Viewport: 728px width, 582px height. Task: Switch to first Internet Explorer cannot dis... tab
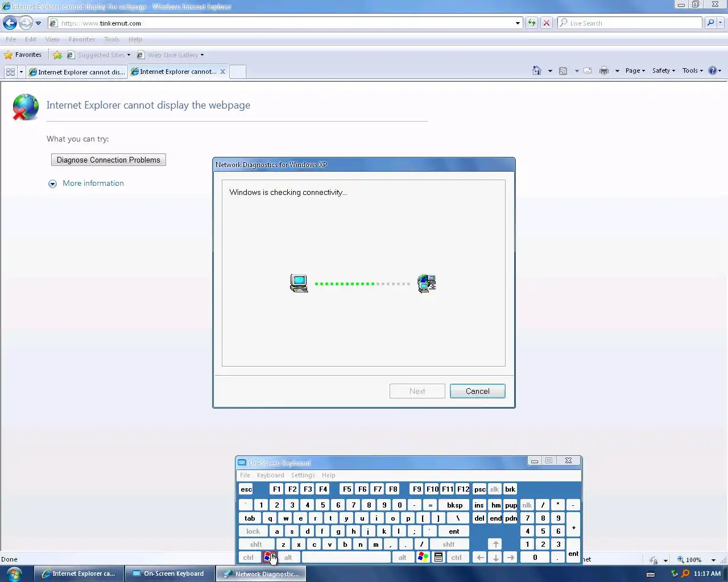pos(76,72)
